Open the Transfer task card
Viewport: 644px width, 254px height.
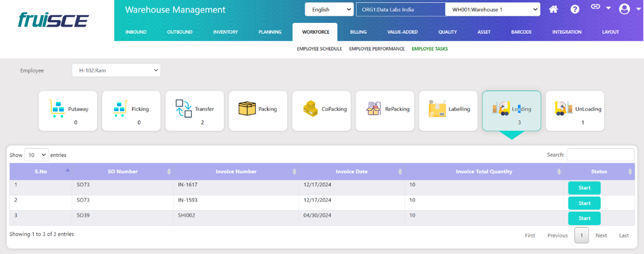pyautogui.click(x=195, y=111)
